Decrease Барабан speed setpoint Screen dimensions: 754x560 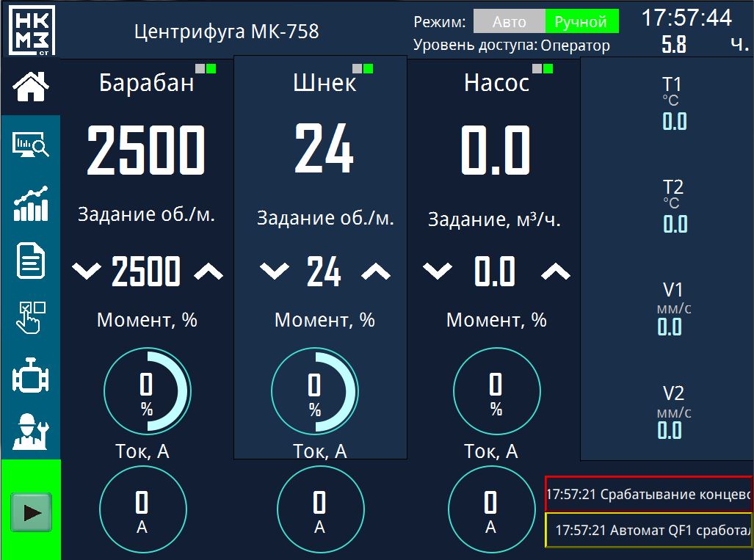(x=87, y=272)
